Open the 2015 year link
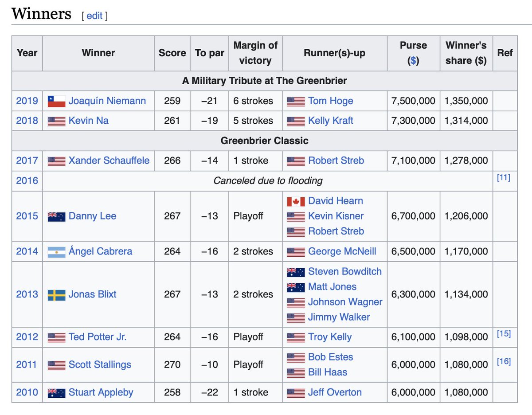Screen dimensions: 532x415 [27, 216]
